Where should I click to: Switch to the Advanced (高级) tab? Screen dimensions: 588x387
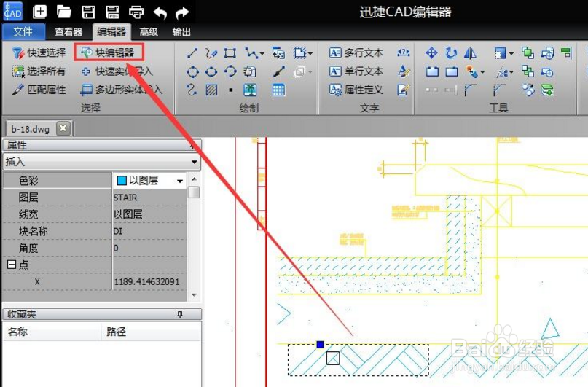pos(149,32)
